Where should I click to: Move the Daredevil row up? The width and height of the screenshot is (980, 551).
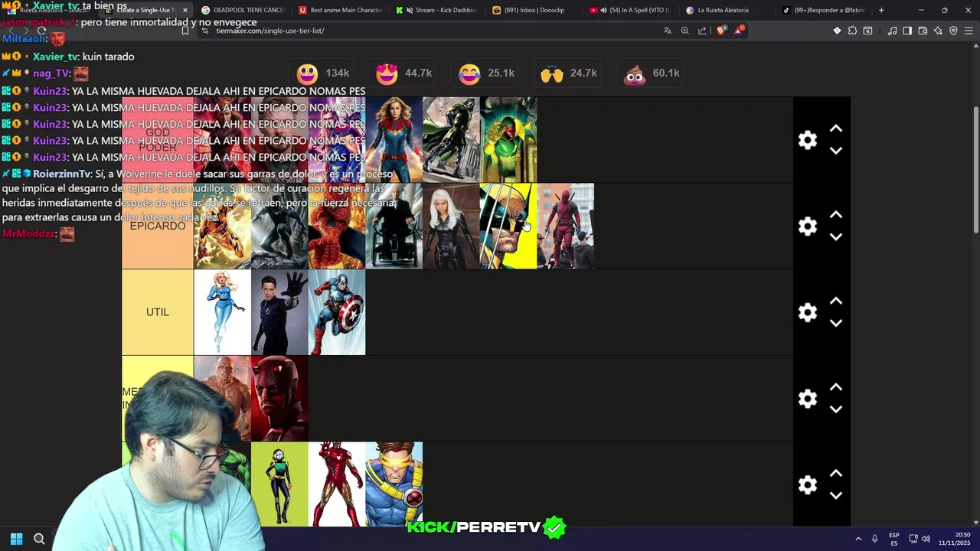click(836, 387)
